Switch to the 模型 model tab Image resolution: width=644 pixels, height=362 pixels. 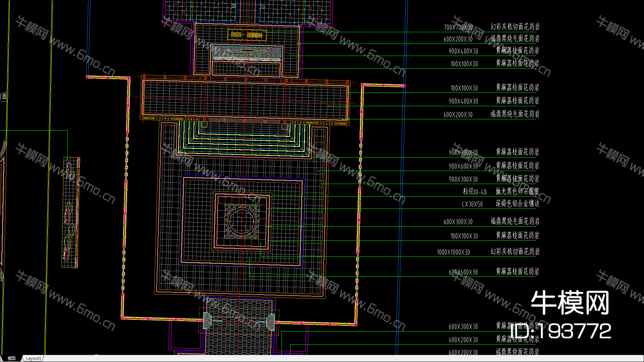(x=11, y=358)
